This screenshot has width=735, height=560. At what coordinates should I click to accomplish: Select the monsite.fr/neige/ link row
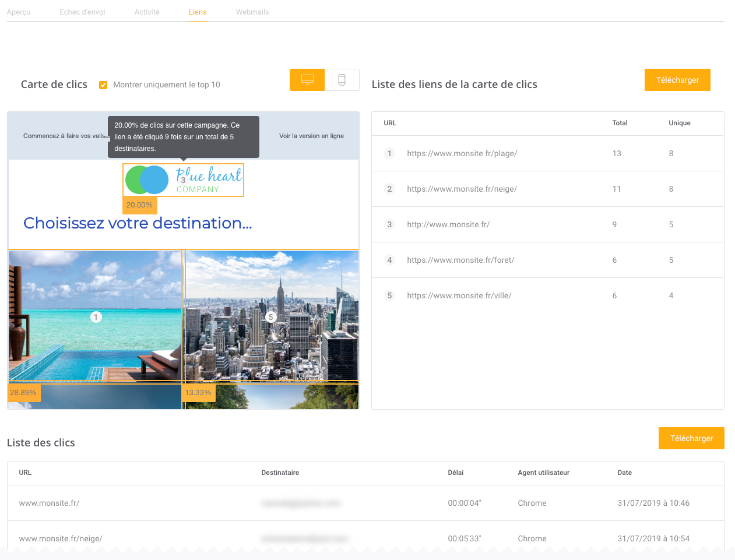tap(462, 189)
